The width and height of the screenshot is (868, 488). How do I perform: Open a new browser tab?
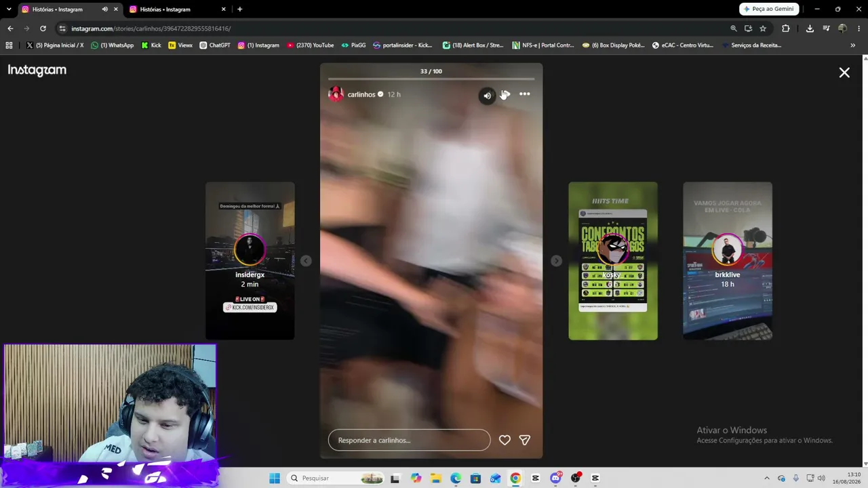tap(239, 9)
